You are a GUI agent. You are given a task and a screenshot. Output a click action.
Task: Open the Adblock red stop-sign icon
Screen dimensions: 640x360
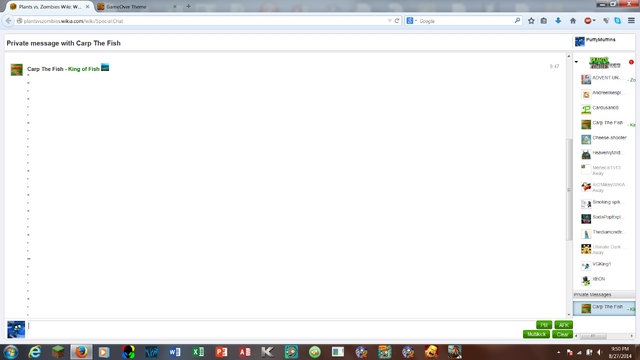(589, 21)
